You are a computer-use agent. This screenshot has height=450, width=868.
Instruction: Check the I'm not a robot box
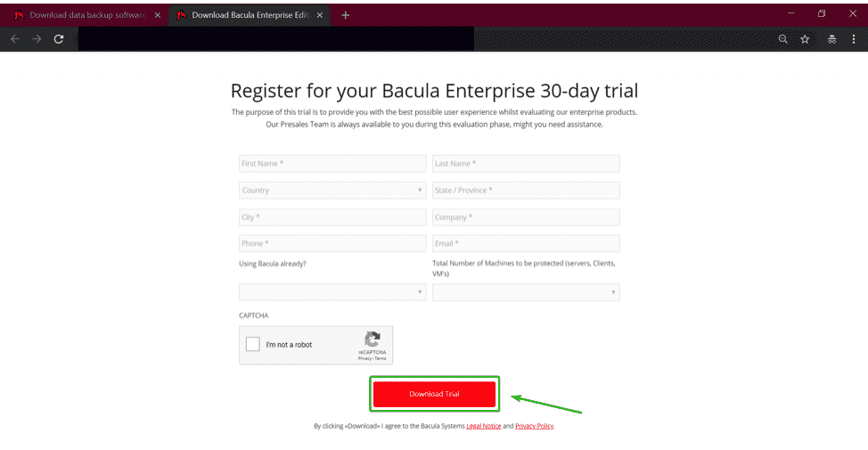pos(253,345)
